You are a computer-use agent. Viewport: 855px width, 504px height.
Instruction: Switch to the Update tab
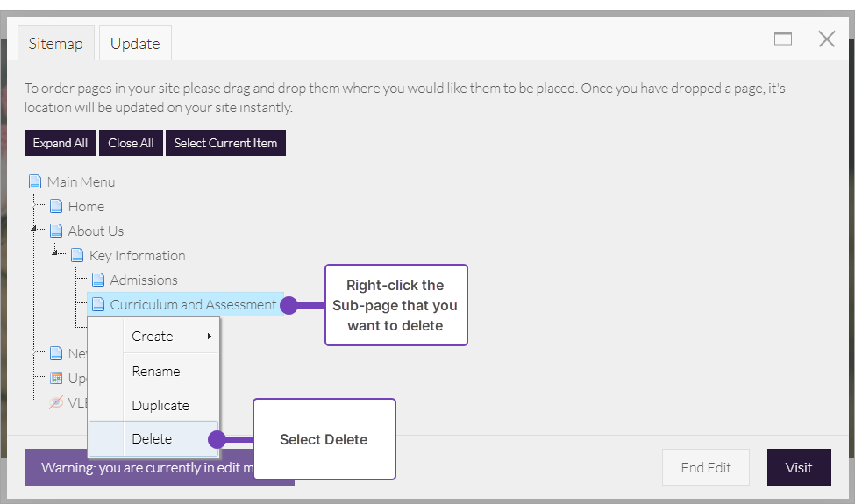(x=135, y=44)
